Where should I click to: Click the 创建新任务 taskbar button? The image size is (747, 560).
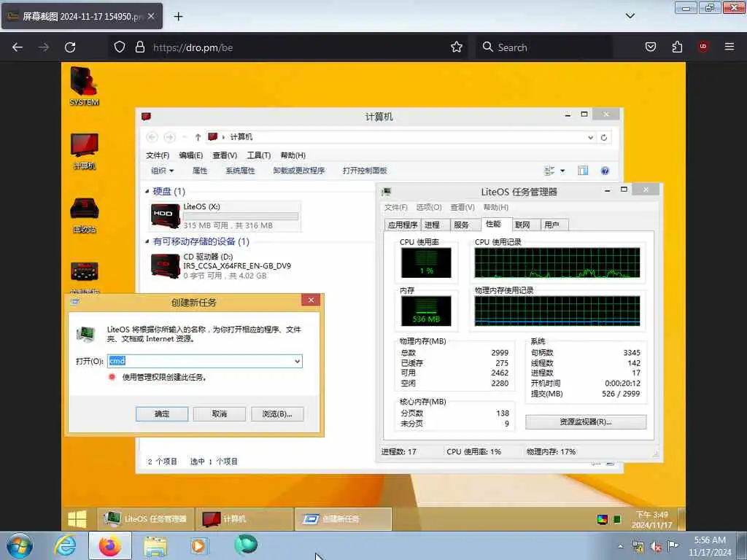click(344, 519)
